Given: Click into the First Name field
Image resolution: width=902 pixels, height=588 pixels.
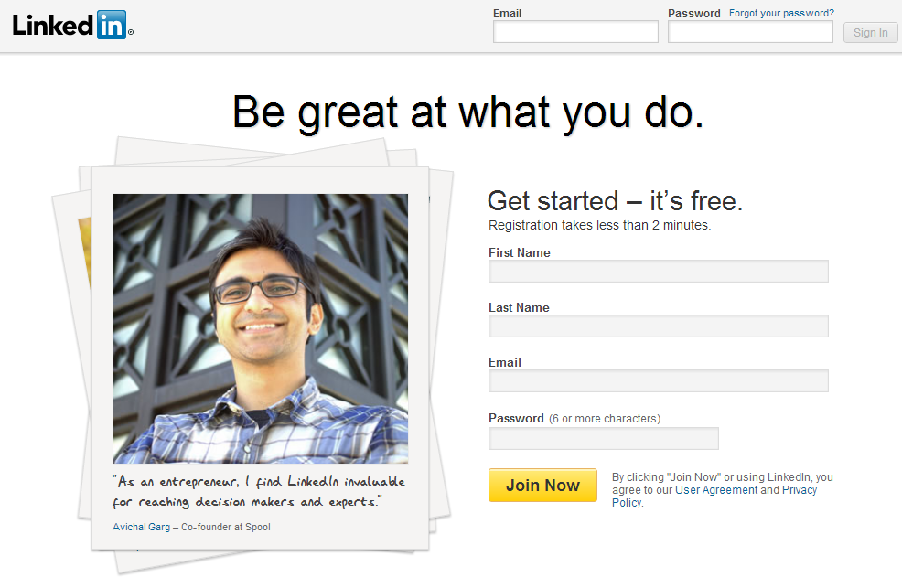Looking at the screenshot, I should pos(658,272).
